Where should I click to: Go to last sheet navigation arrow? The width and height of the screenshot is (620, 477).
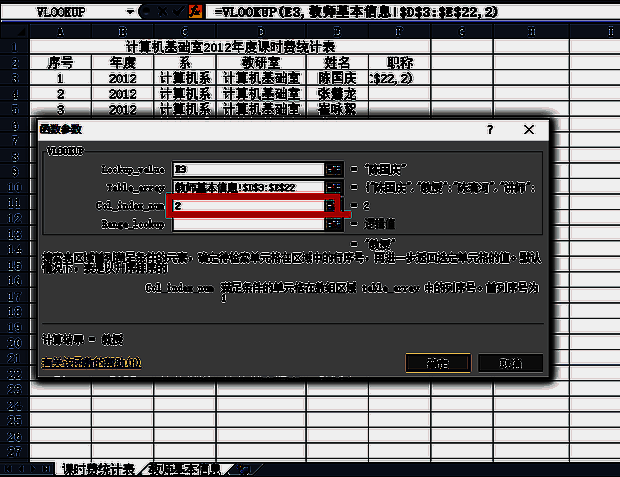(47, 469)
